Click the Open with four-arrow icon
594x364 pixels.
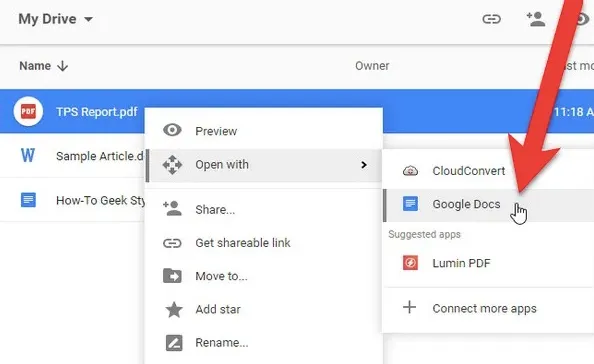[172, 165]
